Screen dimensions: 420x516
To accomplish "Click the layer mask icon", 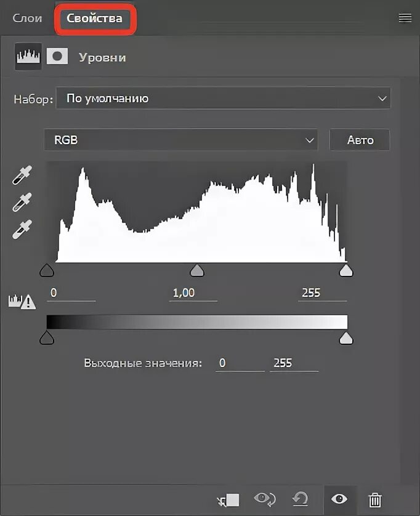I will click(x=57, y=56).
